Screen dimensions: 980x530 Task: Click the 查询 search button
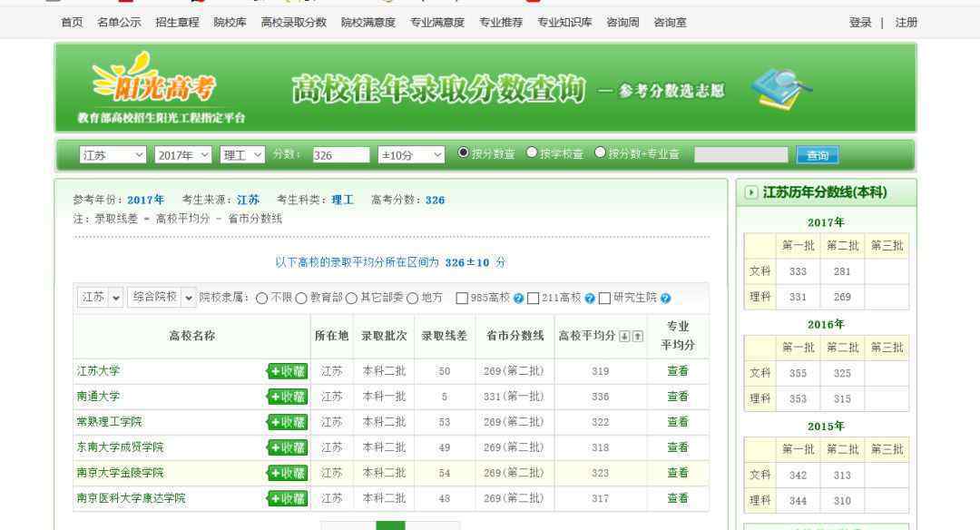tap(818, 155)
